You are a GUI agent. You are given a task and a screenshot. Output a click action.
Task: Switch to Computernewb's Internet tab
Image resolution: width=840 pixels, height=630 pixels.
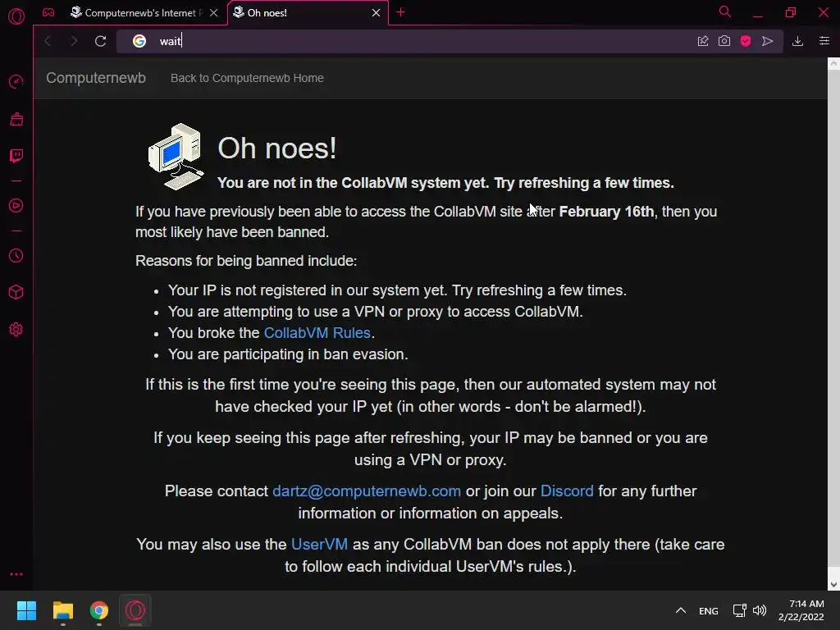pyautogui.click(x=137, y=12)
